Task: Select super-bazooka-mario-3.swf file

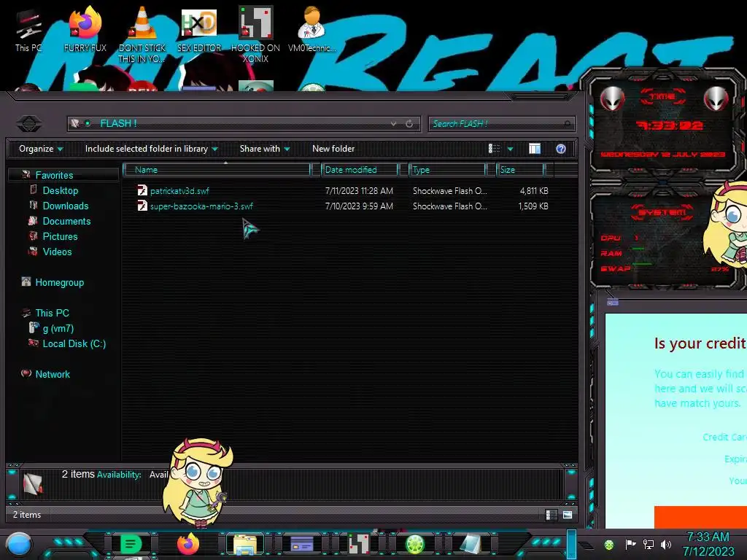Action: (201, 206)
